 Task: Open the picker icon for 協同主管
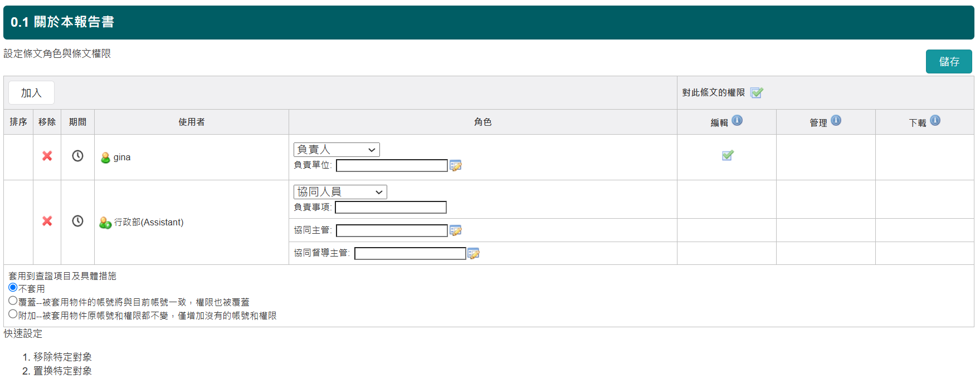coord(456,230)
